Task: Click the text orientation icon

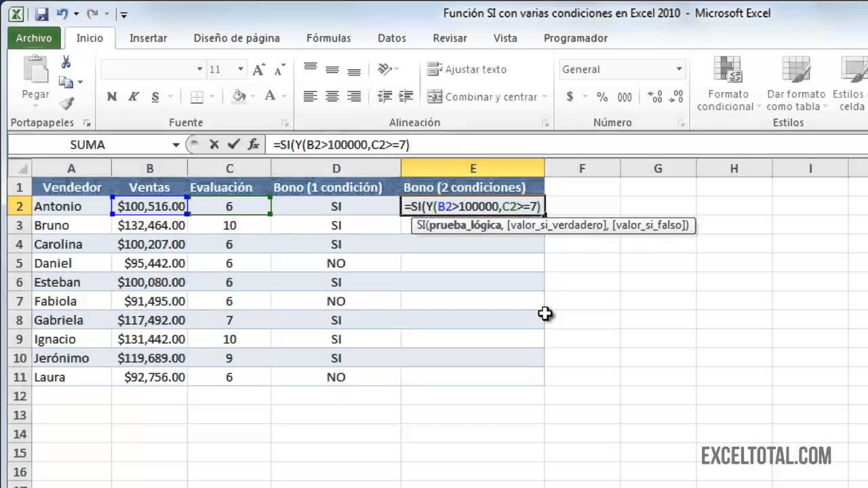Action: (385, 68)
